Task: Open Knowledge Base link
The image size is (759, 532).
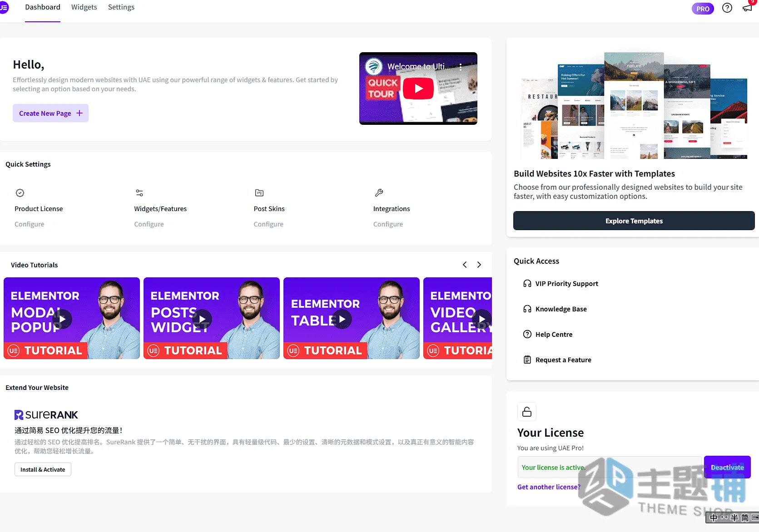Action: 561,309
